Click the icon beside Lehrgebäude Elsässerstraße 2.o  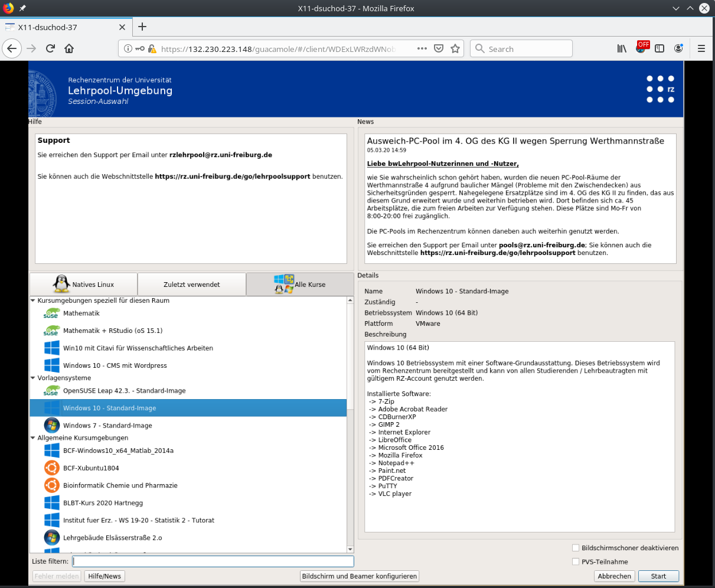click(x=52, y=538)
